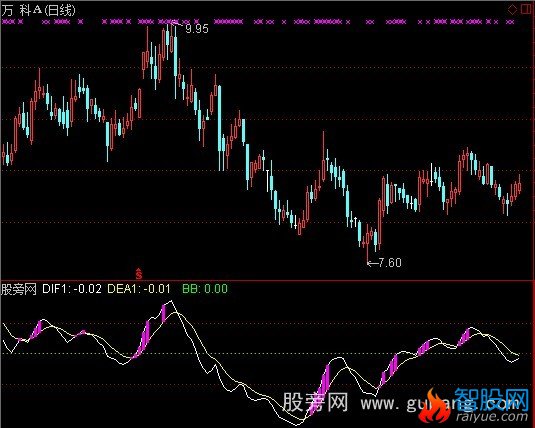Click the 9.95 high price label
The height and width of the screenshot is (428, 535).
197,29
